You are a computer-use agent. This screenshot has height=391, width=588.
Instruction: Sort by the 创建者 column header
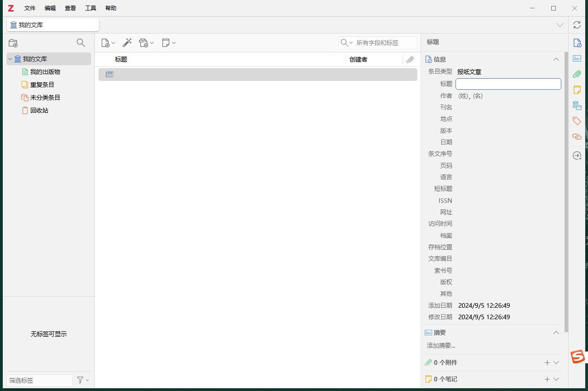(x=374, y=59)
